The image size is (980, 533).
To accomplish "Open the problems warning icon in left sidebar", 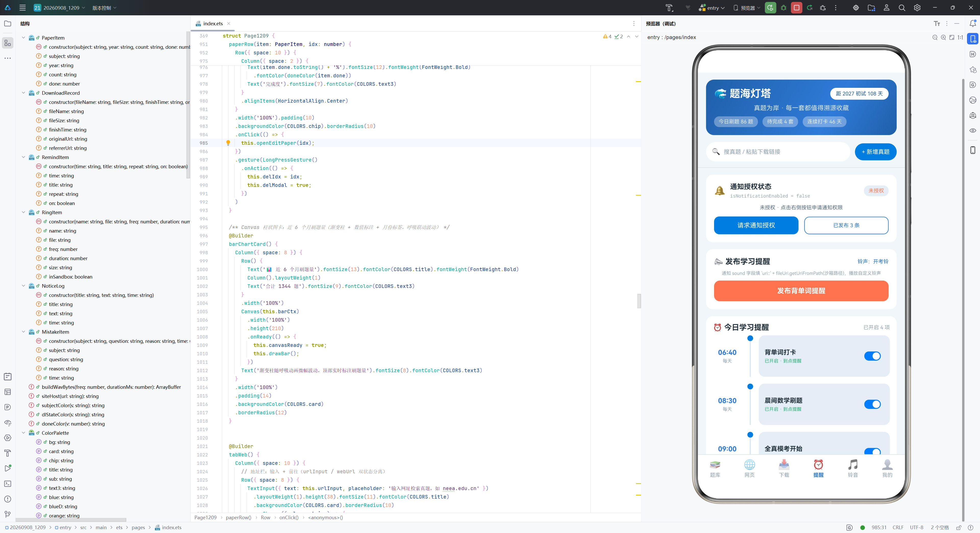I will 8,499.
